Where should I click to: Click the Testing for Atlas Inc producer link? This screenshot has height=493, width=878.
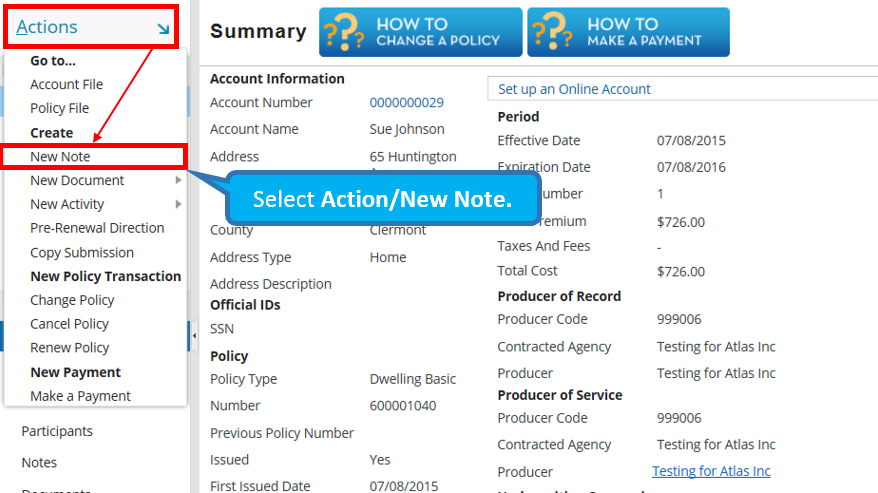point(711,471)
